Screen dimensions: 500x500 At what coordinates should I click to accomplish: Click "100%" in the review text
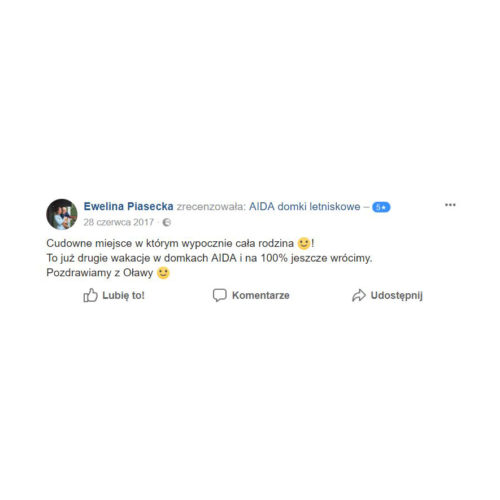[x=274, y=258]
